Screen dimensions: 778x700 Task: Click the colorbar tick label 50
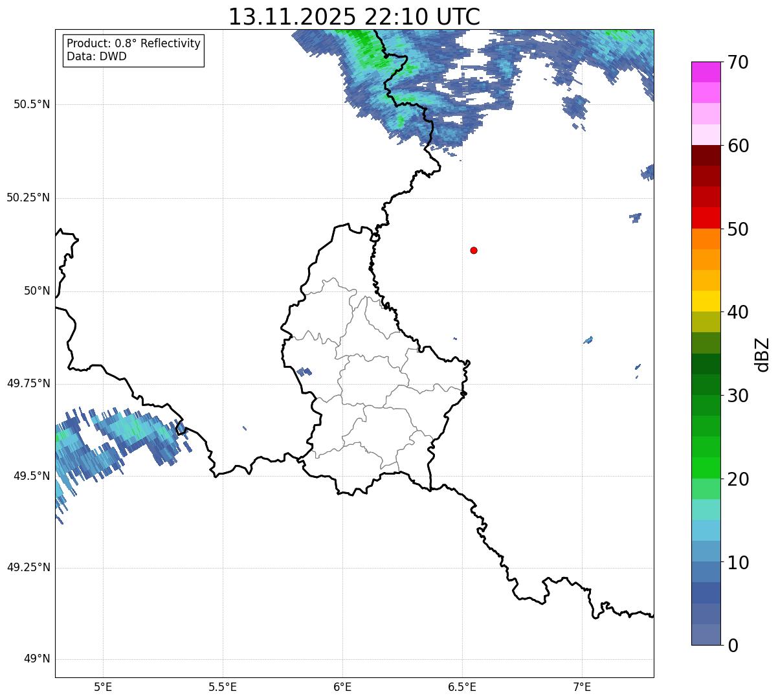739,229
